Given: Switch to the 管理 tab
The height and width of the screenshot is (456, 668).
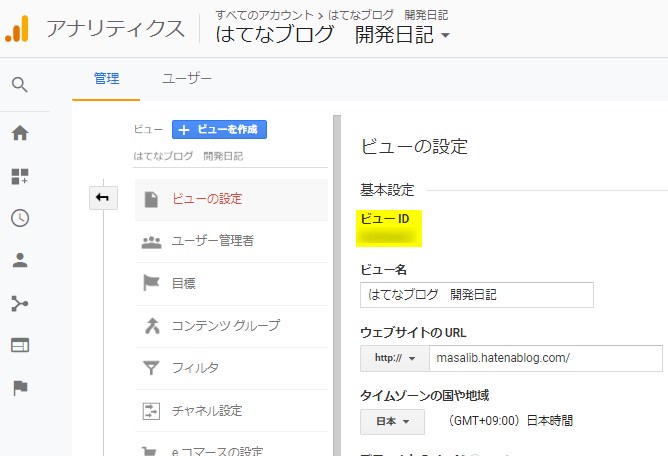Looking at the screenshot, I should pyautogui.click(x=106, y=79).
